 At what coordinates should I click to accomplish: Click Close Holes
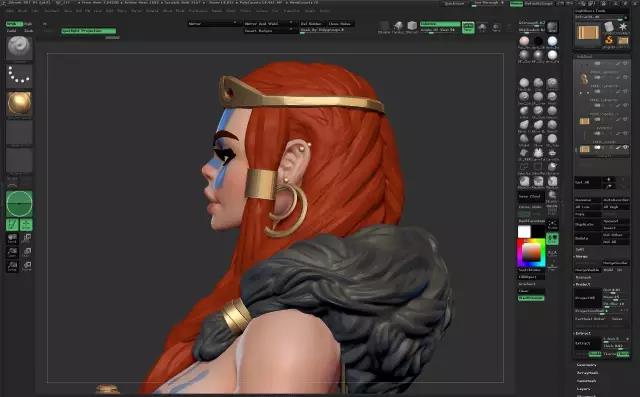[340, 24]
